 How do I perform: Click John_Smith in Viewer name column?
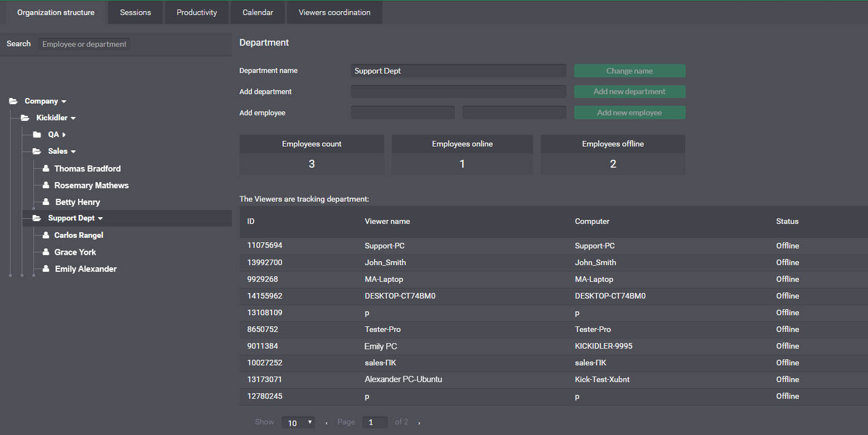coord(385,262)
